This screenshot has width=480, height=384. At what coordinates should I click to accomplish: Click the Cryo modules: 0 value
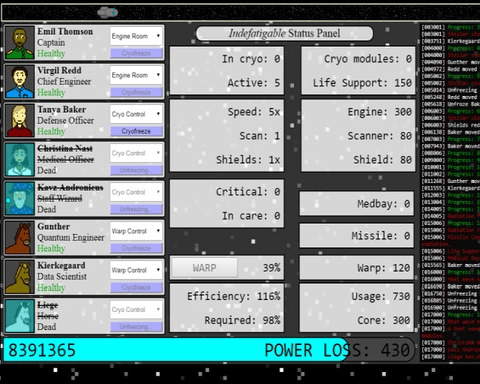(x=368, y=59)
